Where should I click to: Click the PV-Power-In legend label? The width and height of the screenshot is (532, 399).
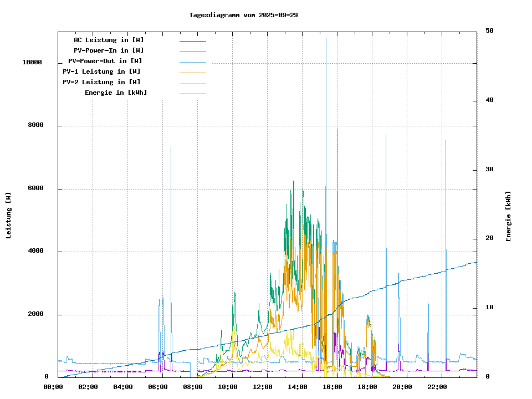pyautogui.click(x=109, y=50)
